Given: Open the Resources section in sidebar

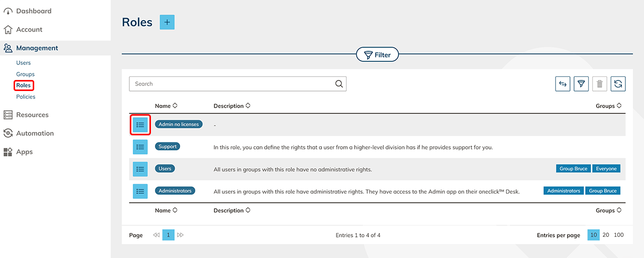Looking at the screenshot, I should [x=32, y=115].
